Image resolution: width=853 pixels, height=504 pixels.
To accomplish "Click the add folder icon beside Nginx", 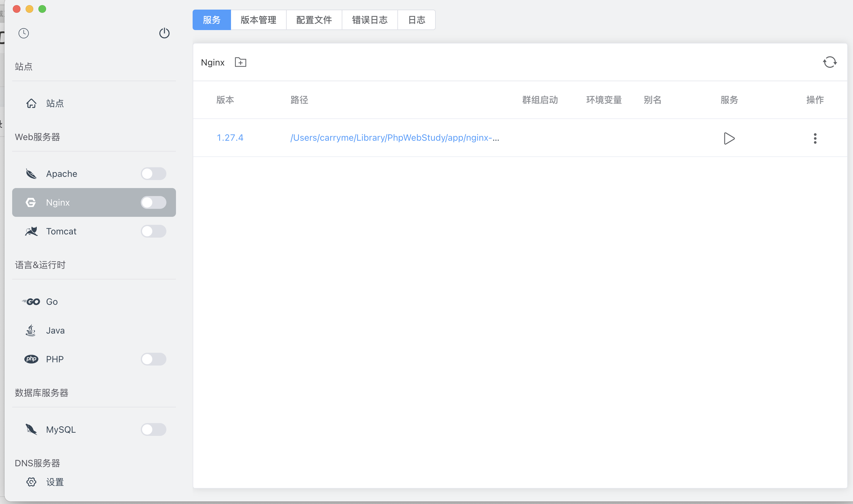I will click(x=241, y=62).
